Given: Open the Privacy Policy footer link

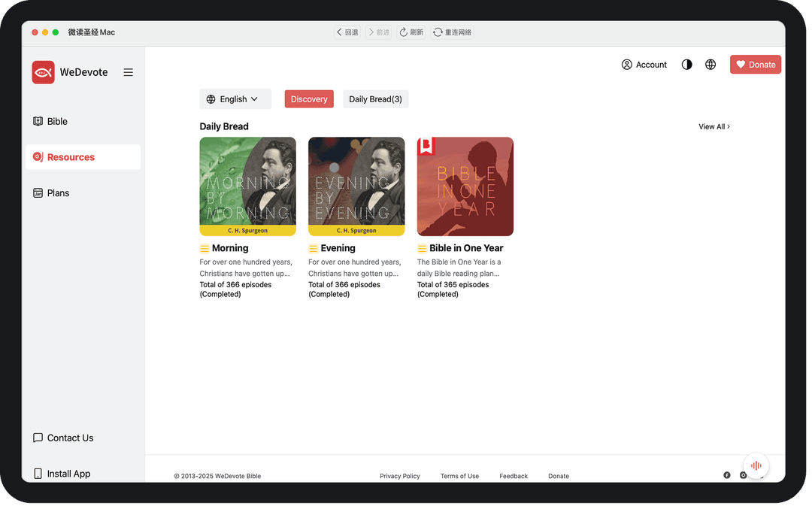Looking at the screenshot, I should [400, 476].
